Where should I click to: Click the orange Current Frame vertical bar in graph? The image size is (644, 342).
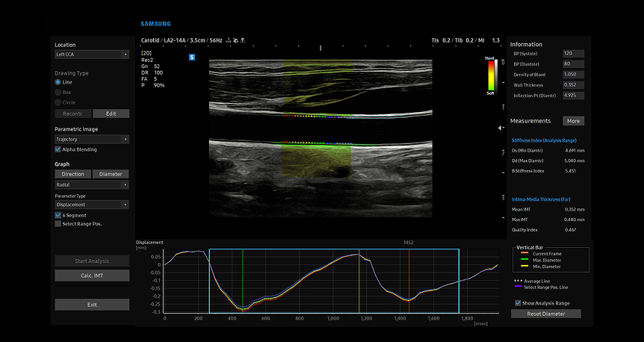pyautogui.click(x=409, y=282)
